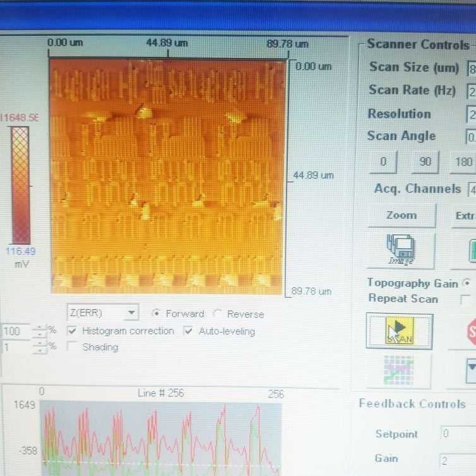
Task: Click the 116.49 color scale minimum value
Action: pos(21,251)
